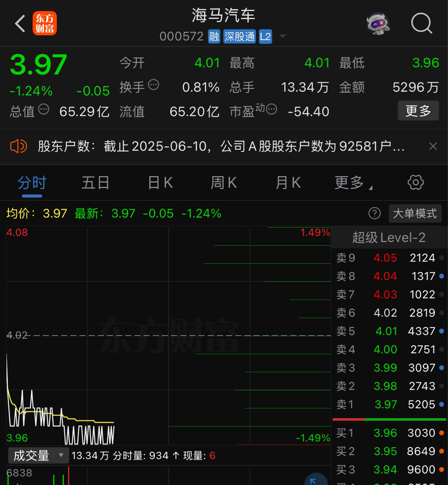Image resolution: width=448 pixels, height=485 pixels.
Task: Tap the buy-sell ratio bar
Action: 389,420
